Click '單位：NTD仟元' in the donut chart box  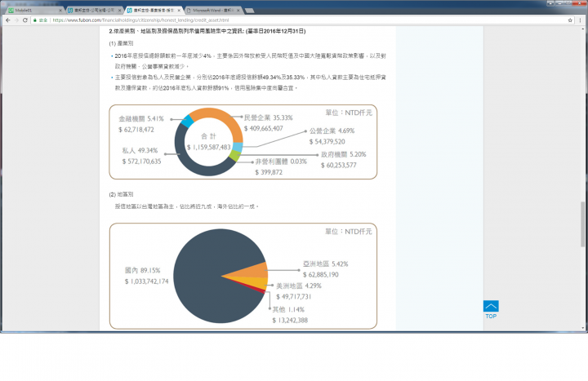coord(349,113)
